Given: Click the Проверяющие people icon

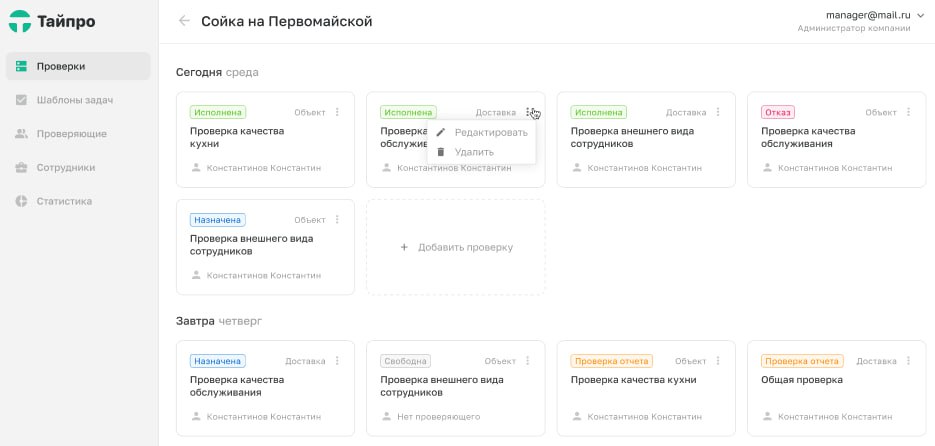Looking at the screenshot, I should pos(21,134).
